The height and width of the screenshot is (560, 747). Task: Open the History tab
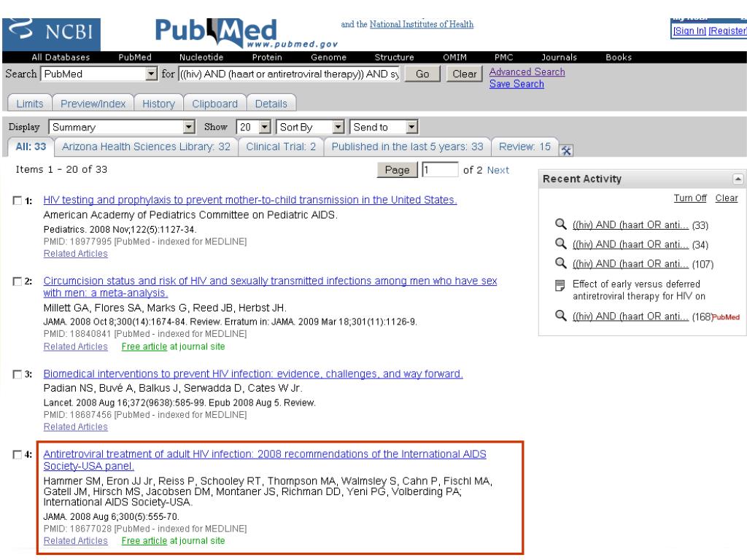[158, 104]
